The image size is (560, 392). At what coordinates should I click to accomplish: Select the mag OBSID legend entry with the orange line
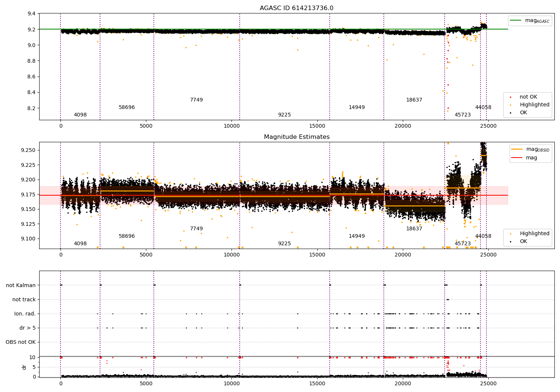tap(531, 149)
